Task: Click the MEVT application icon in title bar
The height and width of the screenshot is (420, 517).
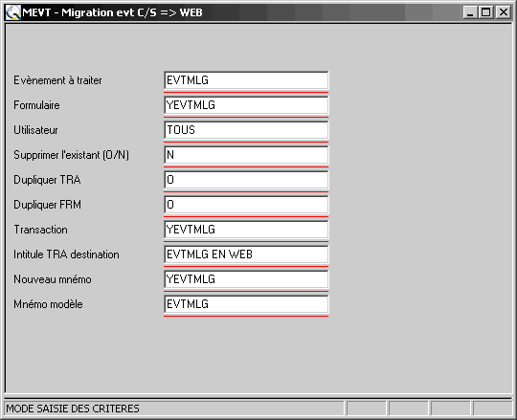Action: coord(13,12)
